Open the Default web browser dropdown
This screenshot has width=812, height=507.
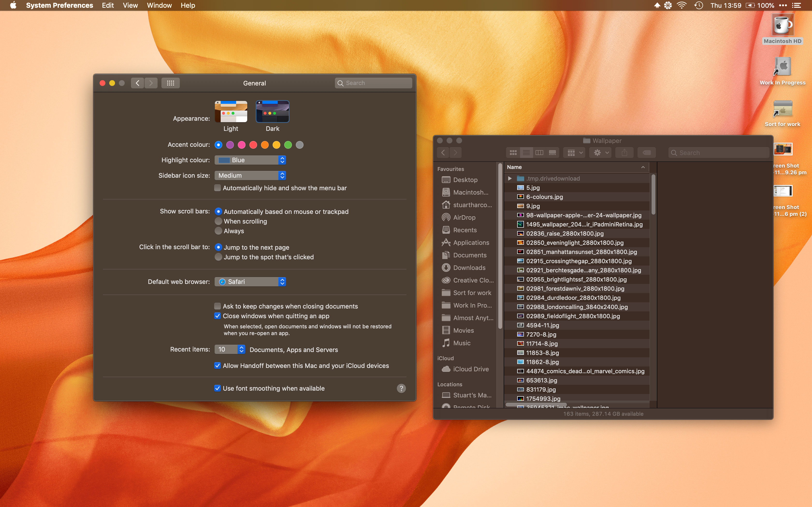tap(250, 282)
